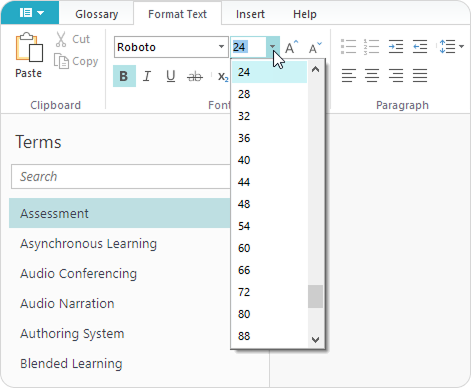Choose font size 28 in list
471x388 pixels.
point(269,94)
